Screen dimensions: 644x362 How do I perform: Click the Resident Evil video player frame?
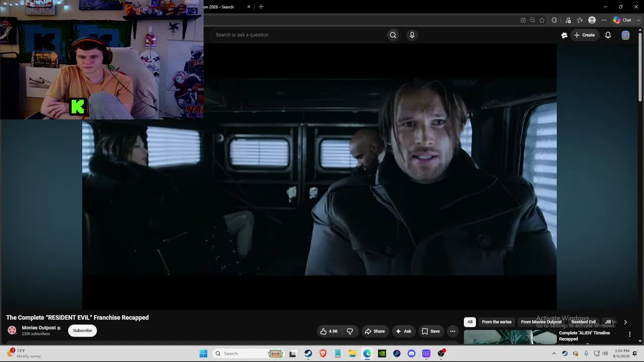(x=319, y=177)
